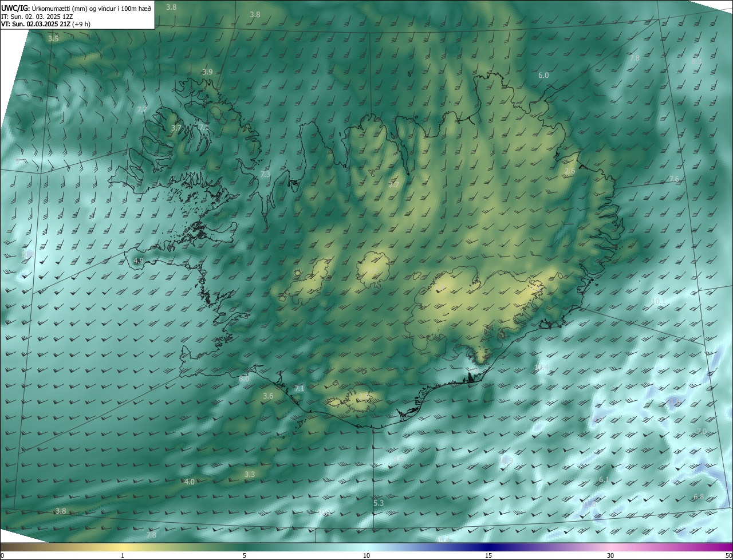Click the 7.3 value label on the map
The width and height of the screenshot is (733, 560).
click(x=265, y=174)
